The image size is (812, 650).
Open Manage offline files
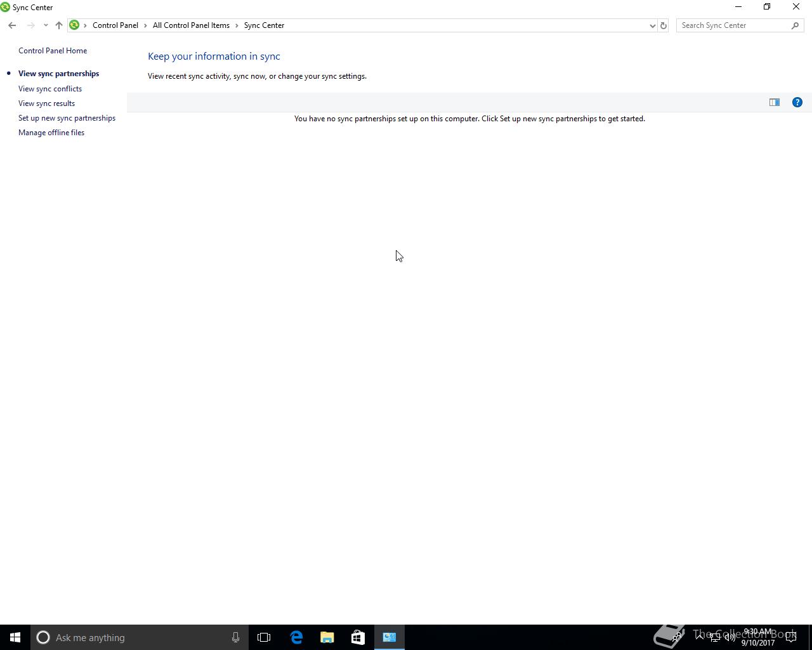pos(51,133)
